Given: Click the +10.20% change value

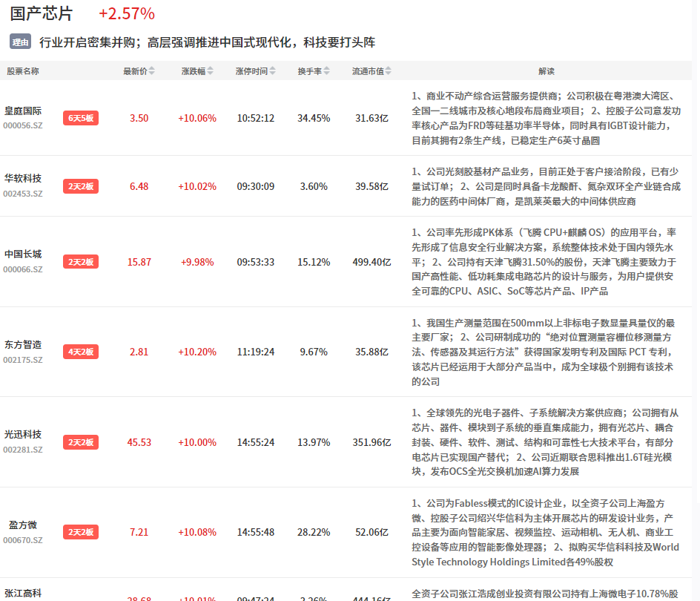Looking at the screenshot, I should [x=197, y=352].
